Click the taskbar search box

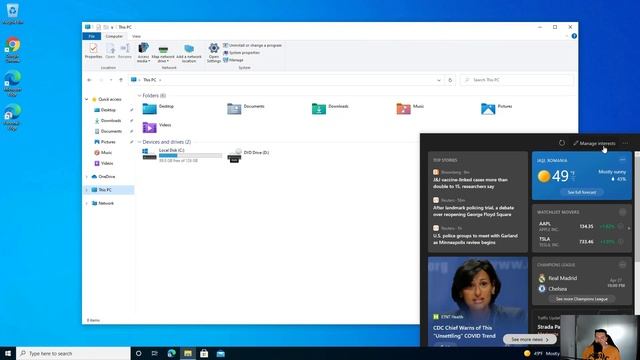pos(73,353)
